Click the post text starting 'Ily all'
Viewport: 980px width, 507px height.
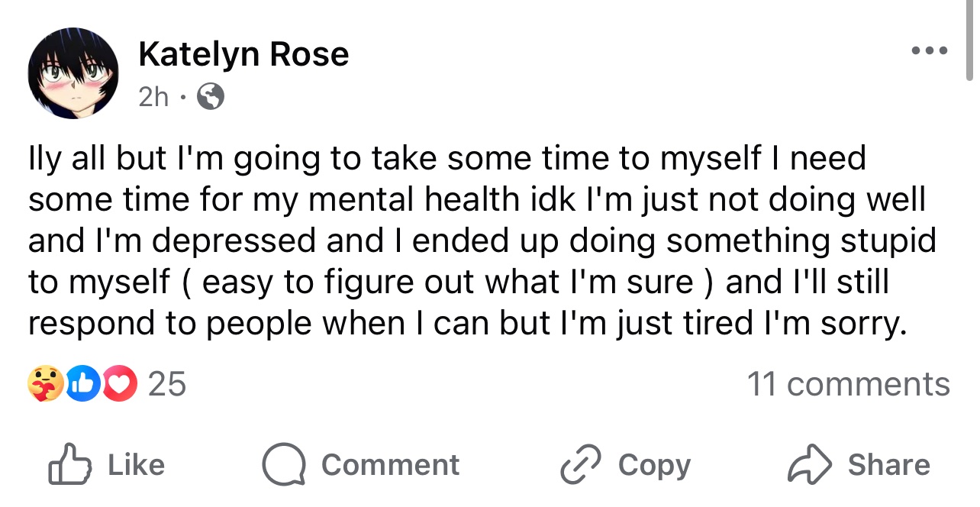[482, 241]
